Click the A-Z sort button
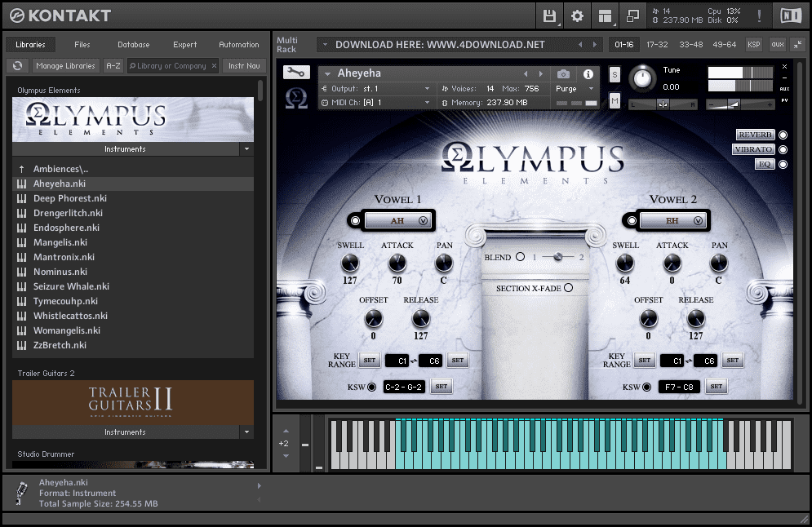The image size is (812, 527). coord(113,66)
